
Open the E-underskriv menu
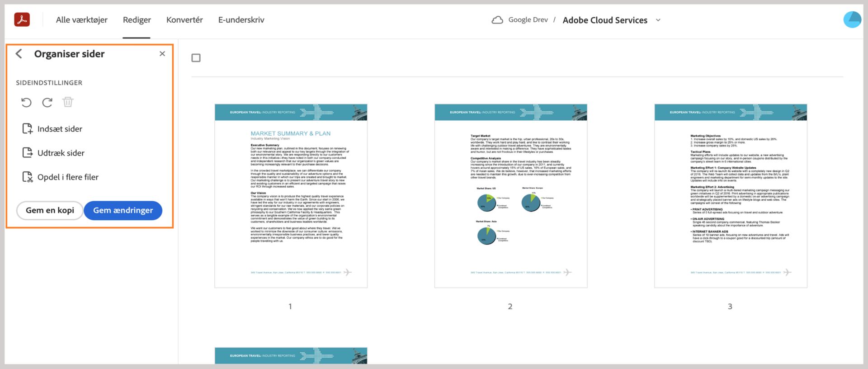241,20
